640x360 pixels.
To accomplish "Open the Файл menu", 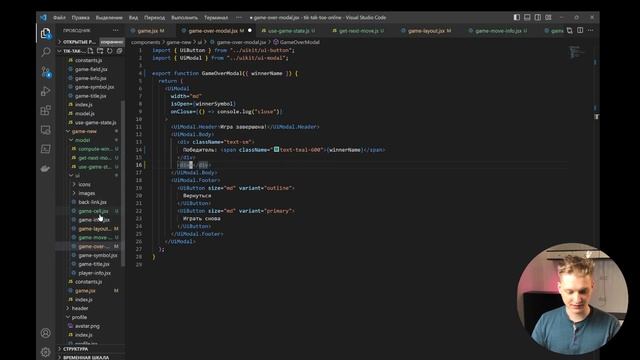I will click(59, 18).
